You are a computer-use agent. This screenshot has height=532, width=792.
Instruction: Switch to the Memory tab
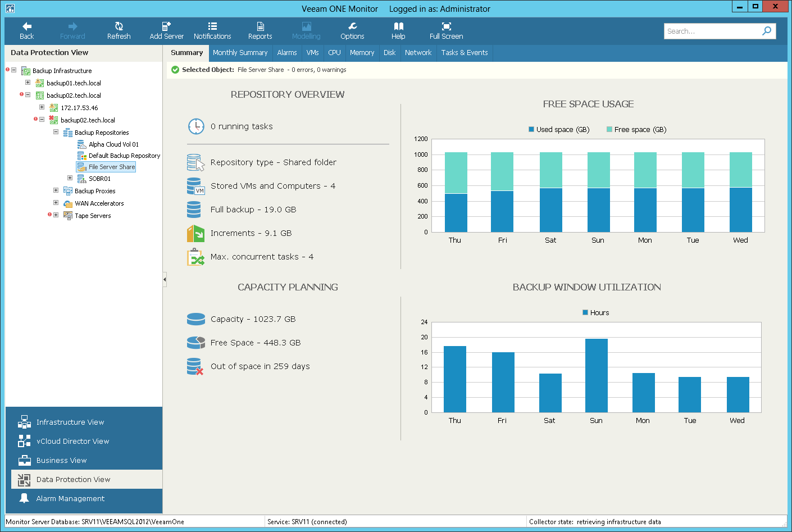coord(362,53)
